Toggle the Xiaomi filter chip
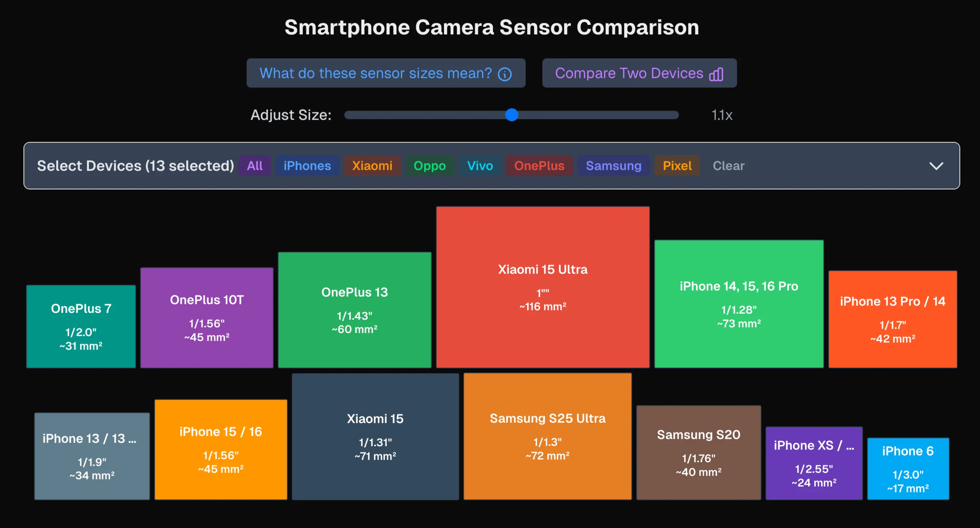The width and height of the screenshot is (980, 528). pos(372,166)
